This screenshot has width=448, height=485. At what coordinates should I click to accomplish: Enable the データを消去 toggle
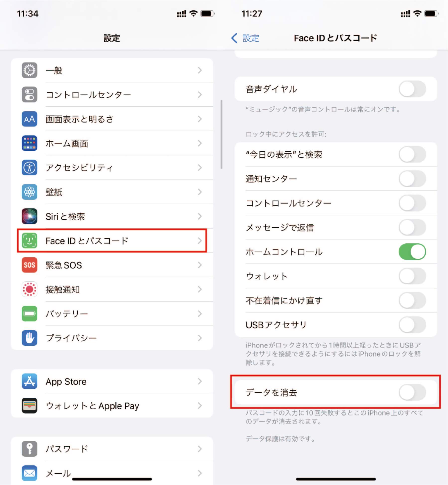point(412,392)
